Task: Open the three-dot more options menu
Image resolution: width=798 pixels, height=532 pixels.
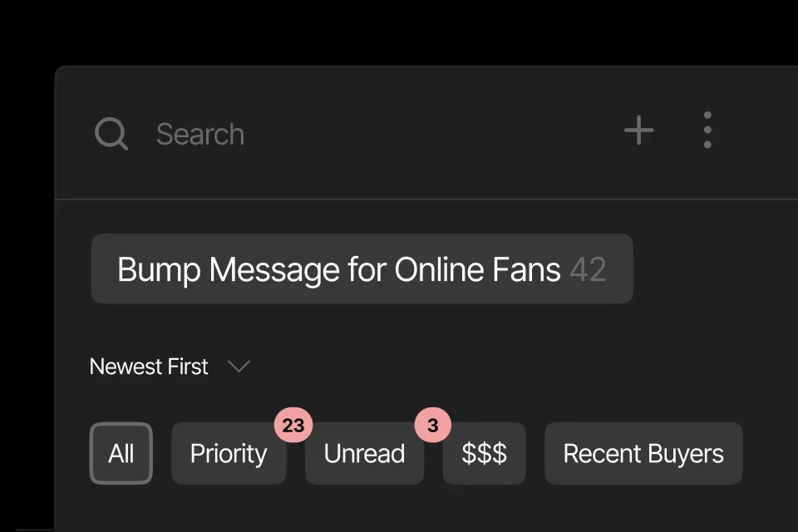Action: point(707,130)
